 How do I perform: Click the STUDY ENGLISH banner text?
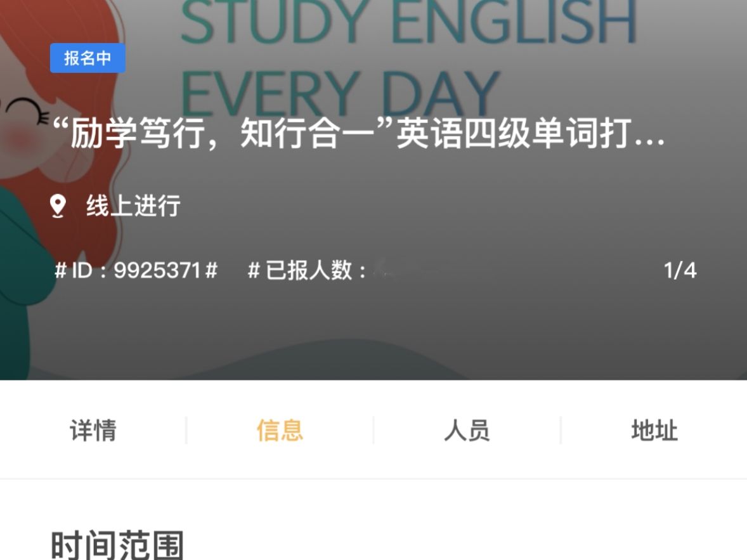pos(408,22)
